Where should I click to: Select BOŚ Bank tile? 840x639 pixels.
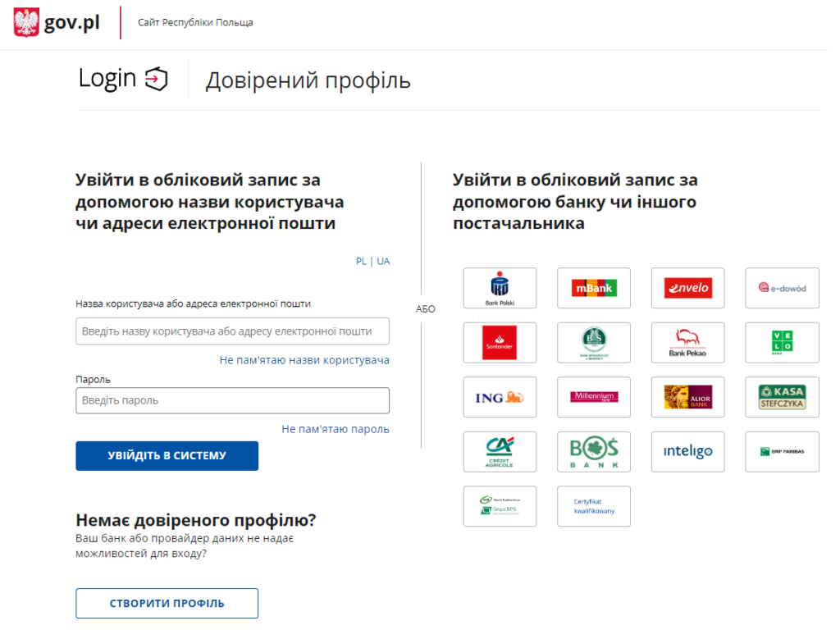593,451
